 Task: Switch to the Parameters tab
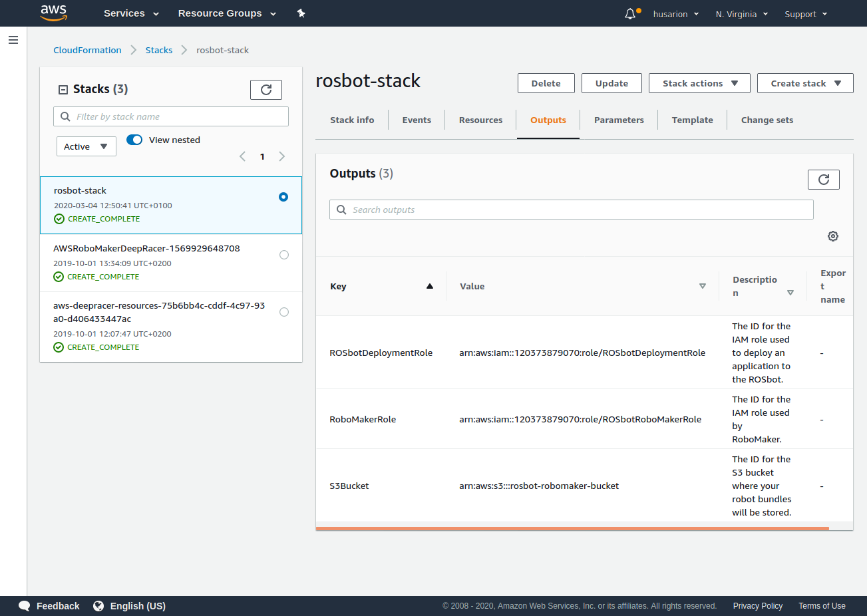pyautogui.click(x=619, y=120)
